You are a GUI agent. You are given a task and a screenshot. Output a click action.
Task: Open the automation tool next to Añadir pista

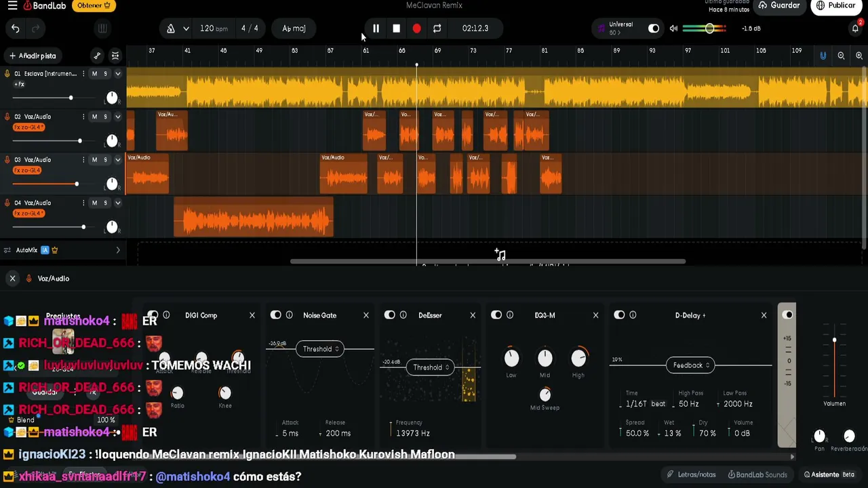tap(97, 56)
